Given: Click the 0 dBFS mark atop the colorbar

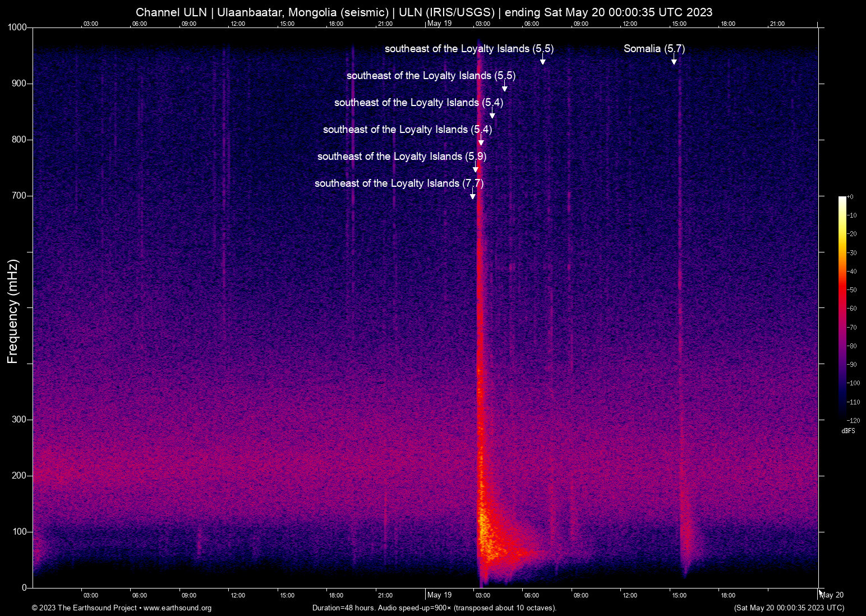Looking at the screenshot, I should coord(850,196).
